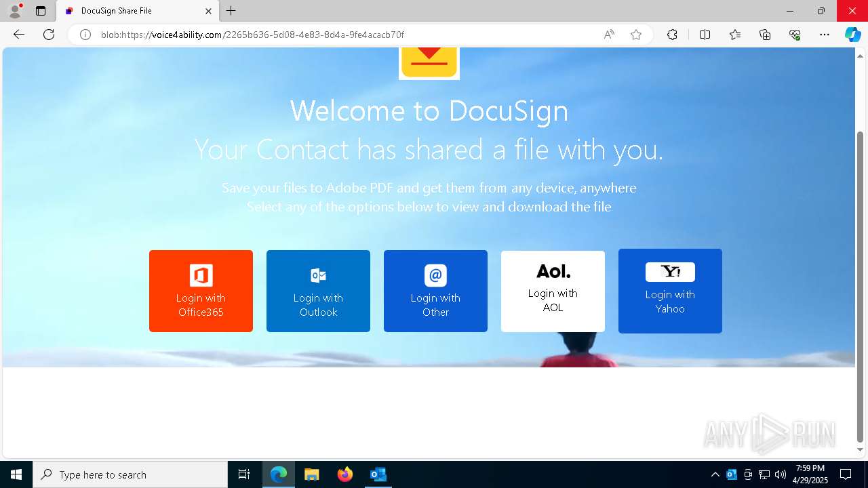The height and width of the screenshot is (488, 868).
Task: Click the yellow download icon at top
Action: point(429,62)
